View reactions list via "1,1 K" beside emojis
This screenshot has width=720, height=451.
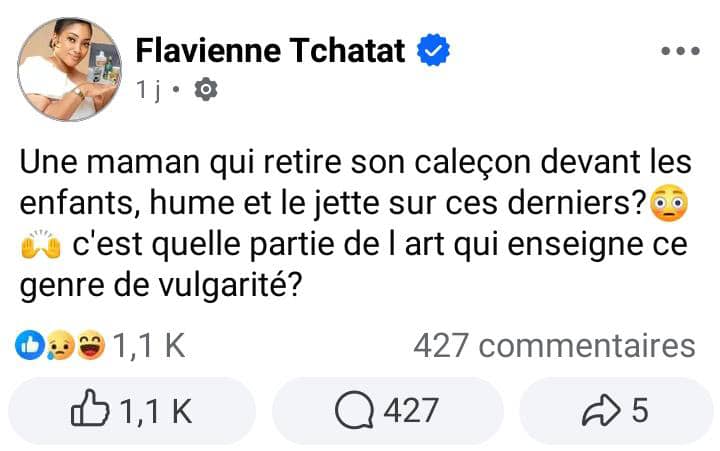point(148,346)
